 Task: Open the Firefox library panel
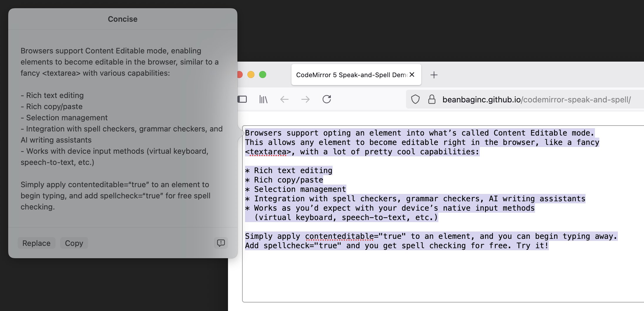pyautogui.click(x=263, y=99)
